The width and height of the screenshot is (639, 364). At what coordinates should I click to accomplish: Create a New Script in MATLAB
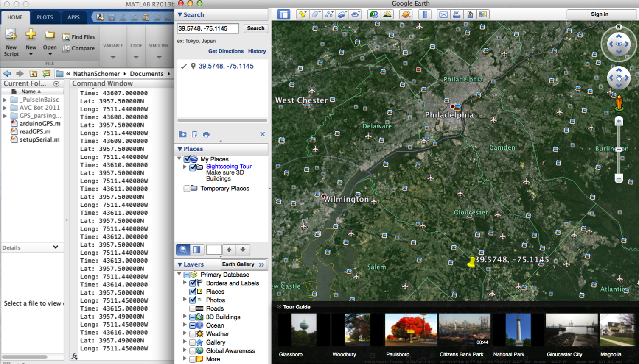11,42
